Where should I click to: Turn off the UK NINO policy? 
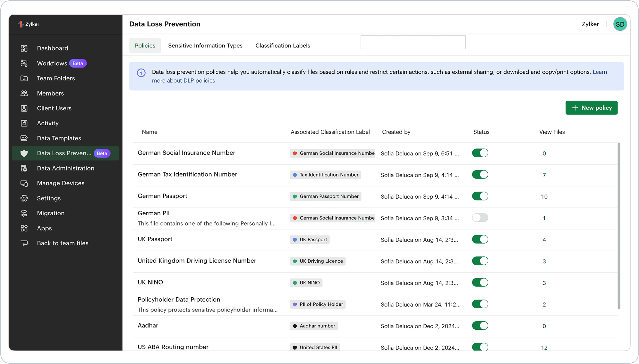[480, 282]
